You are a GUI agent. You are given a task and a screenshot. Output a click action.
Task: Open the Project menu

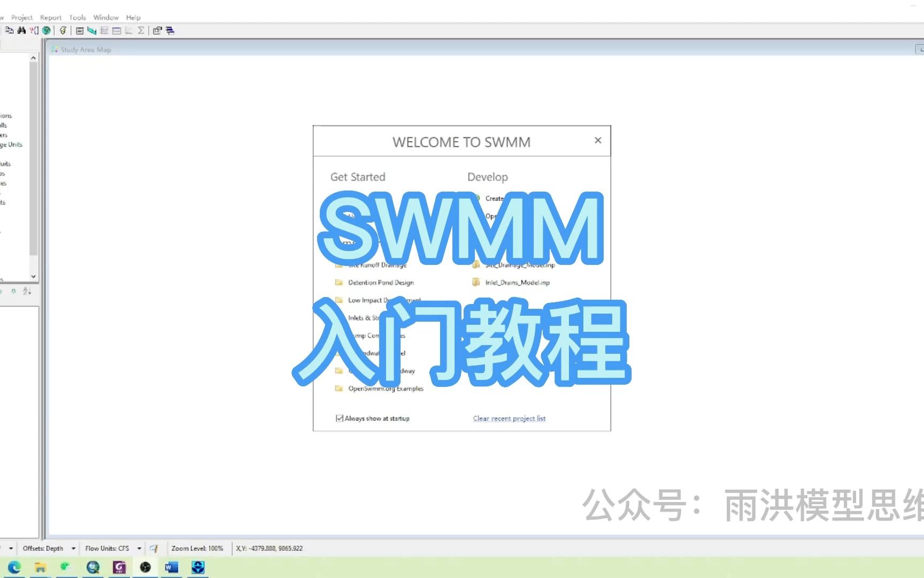click(x=22, y=17)
